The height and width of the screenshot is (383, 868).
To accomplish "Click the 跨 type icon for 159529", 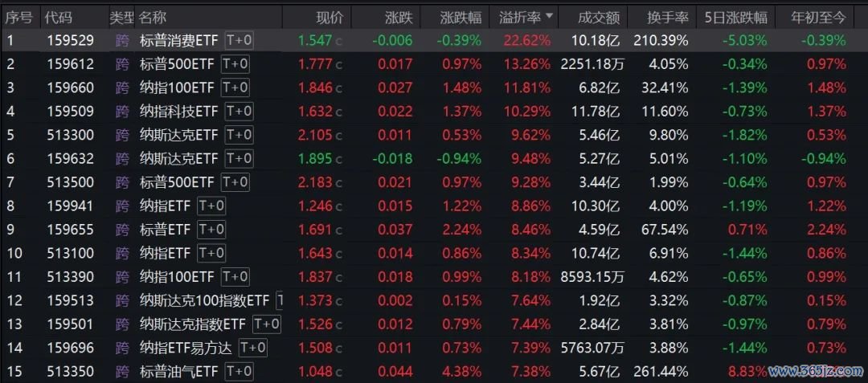I will click(x=122, y=40).
